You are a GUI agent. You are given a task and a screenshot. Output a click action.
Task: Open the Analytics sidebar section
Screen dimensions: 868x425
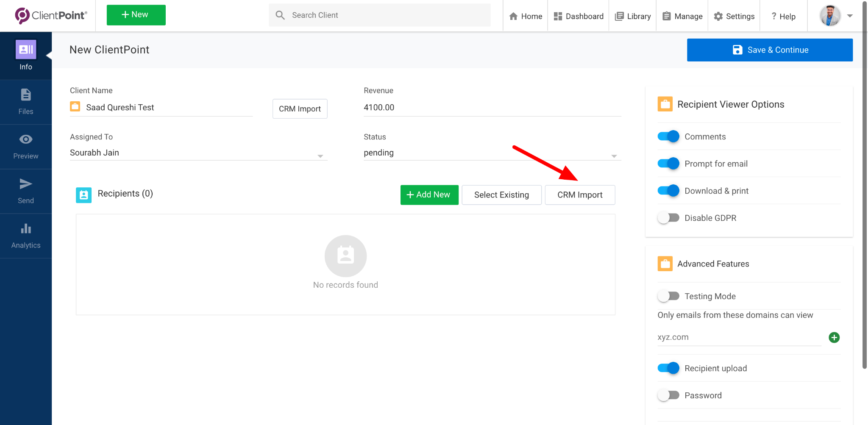point(26,236)
